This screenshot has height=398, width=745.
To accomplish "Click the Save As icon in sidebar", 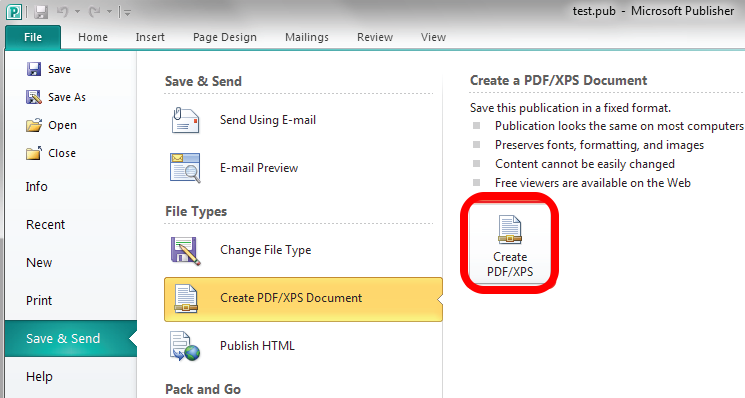I will [x=34, y=97].
